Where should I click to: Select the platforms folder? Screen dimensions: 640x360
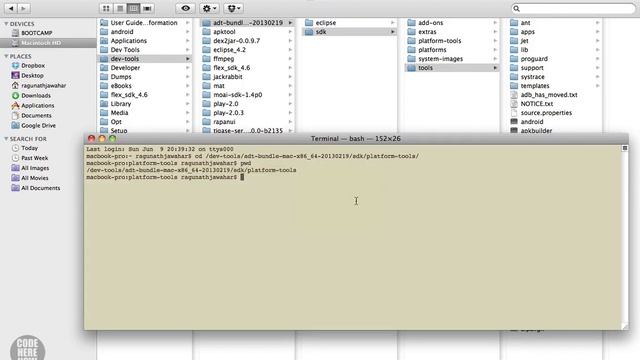pos(452,50)
